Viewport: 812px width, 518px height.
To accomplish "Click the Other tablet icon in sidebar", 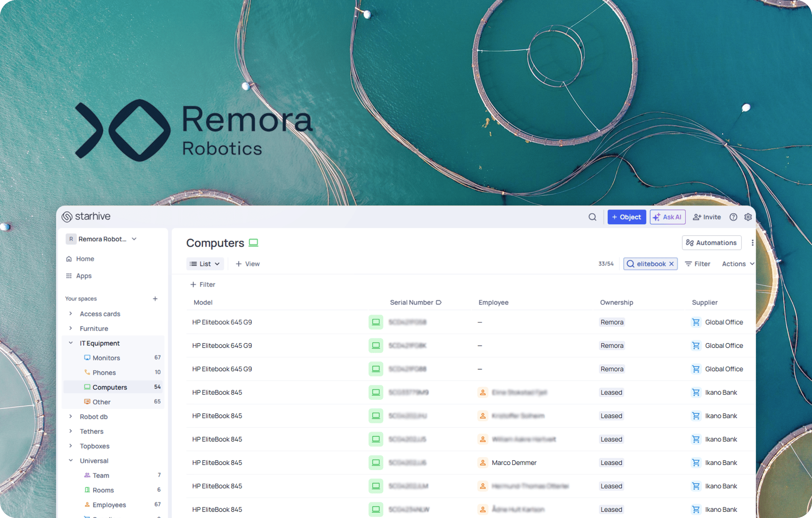I will click(x=87, y=402).
